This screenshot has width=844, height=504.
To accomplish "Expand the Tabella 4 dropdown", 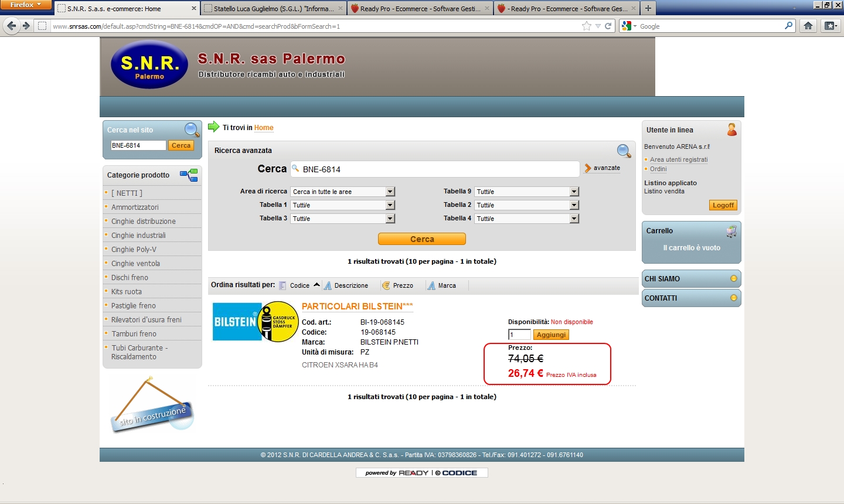I will [527, 219].
